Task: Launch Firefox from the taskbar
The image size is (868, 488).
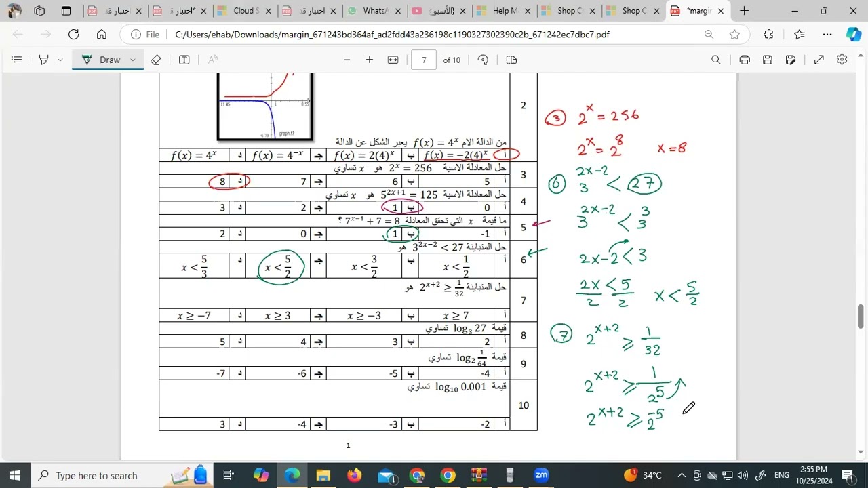Action: coord(354,475)
